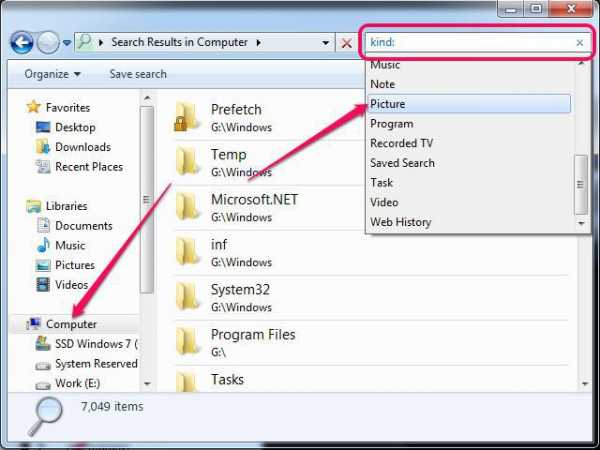Screen dimensions: 600x450
Task: Select the Desktop icon in Favorites
Action: [x=43, y=127]
